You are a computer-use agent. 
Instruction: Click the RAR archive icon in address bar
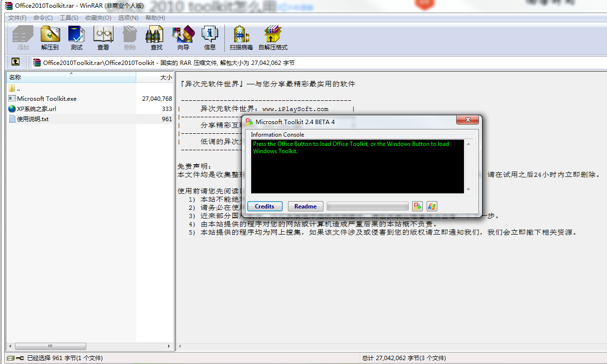click(37, 63)
